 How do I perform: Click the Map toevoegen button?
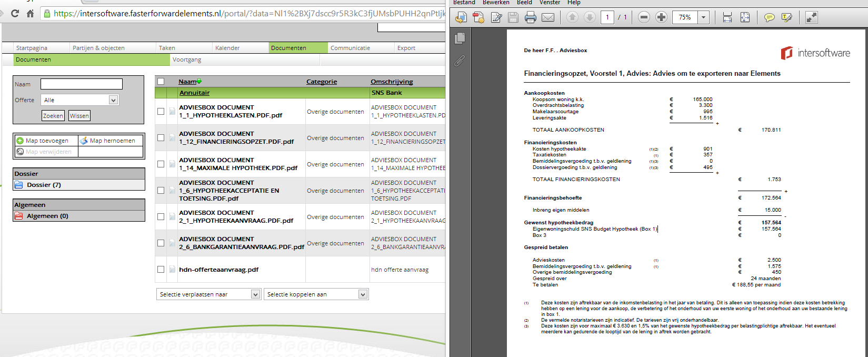tap(46, 141)
